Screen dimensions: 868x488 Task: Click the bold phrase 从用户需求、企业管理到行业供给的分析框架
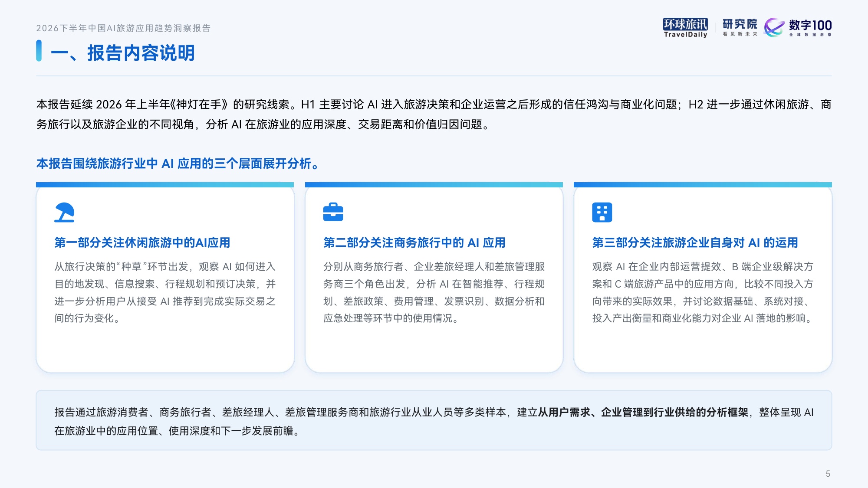click(643, 412)
